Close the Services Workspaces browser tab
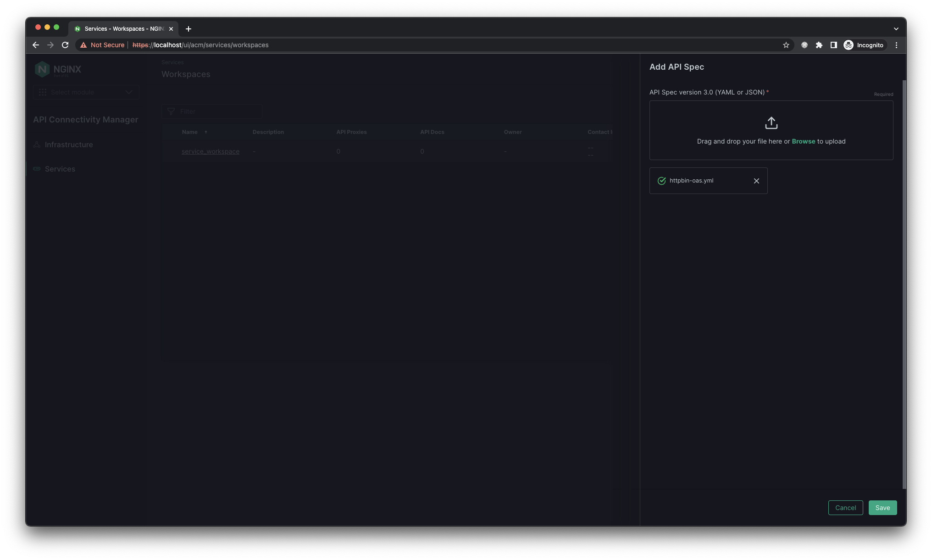The height and width of the screenshot is (560, 932). click(171, 29)
